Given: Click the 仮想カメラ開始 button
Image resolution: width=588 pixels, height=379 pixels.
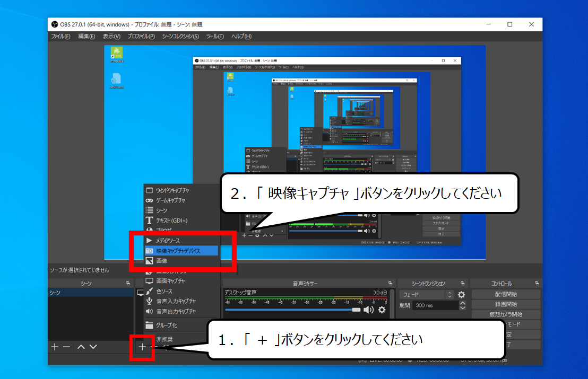Looking at the screenshot, I should click(506, 314).
